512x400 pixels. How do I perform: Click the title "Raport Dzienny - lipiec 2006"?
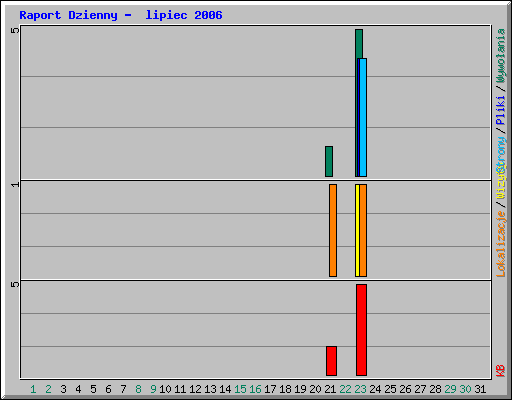pos(121,15)
